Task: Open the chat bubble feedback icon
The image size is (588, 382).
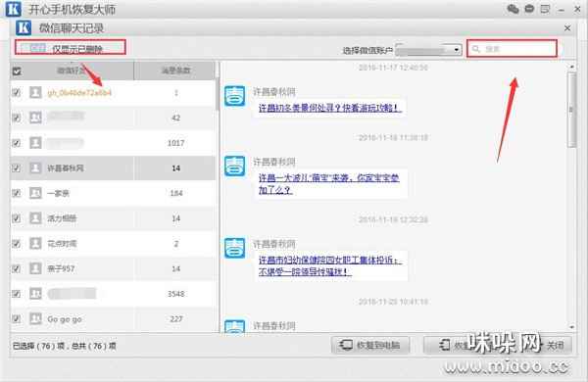Action: click(529, 9)
